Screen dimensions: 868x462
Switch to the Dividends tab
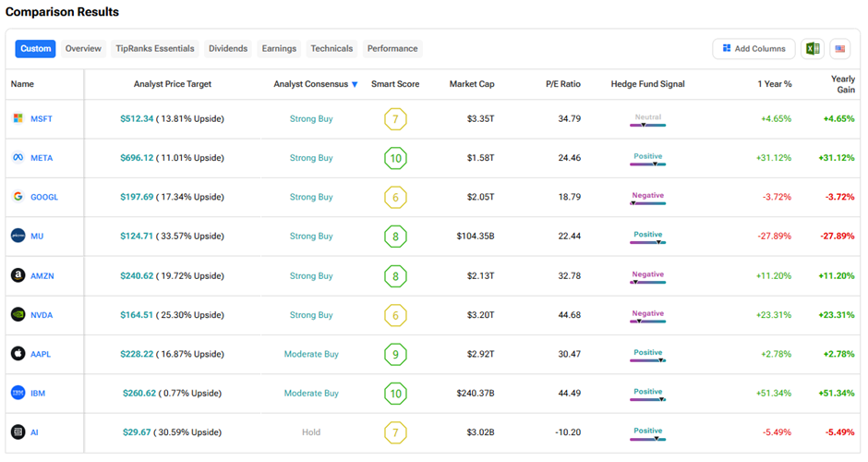[x=228, y=49]
